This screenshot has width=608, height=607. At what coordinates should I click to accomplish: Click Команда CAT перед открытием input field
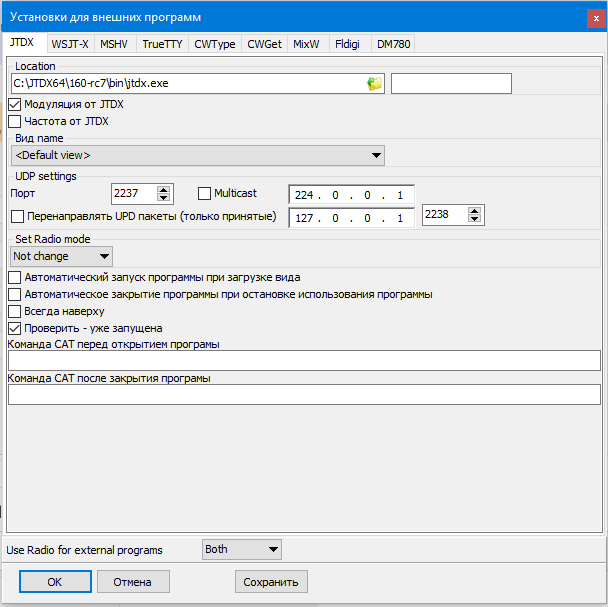tap(304, 360)
